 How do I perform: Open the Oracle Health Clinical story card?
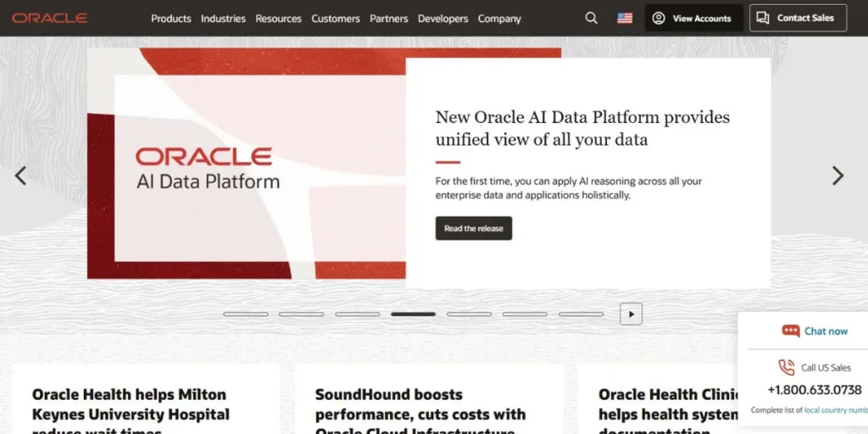point(668,409)
